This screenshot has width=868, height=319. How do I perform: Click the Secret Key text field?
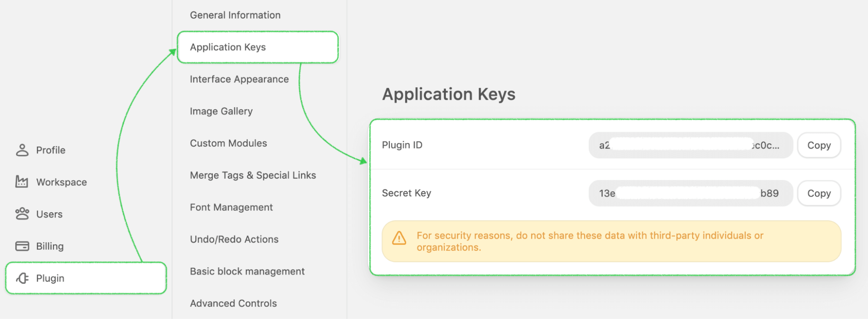[x=690, y=194]
